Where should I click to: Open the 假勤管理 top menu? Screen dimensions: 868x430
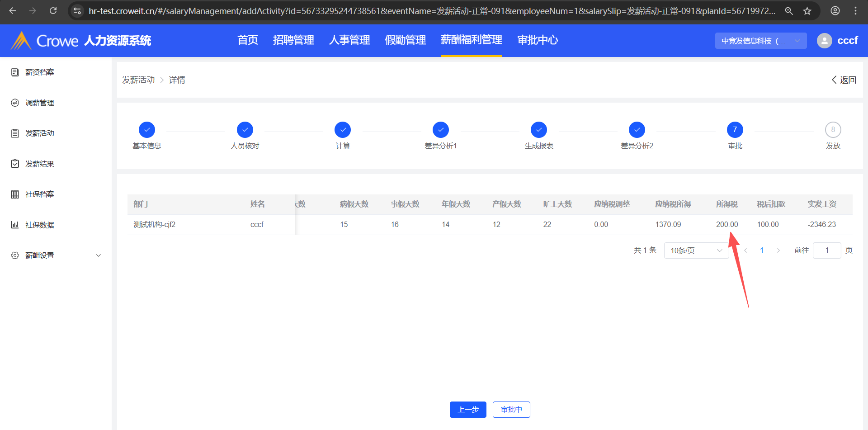click(405, 40)
